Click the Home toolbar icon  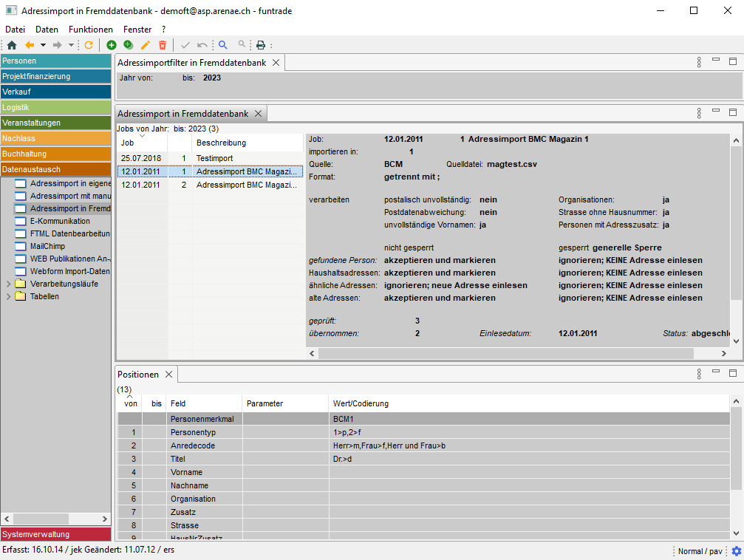point(12,45)
